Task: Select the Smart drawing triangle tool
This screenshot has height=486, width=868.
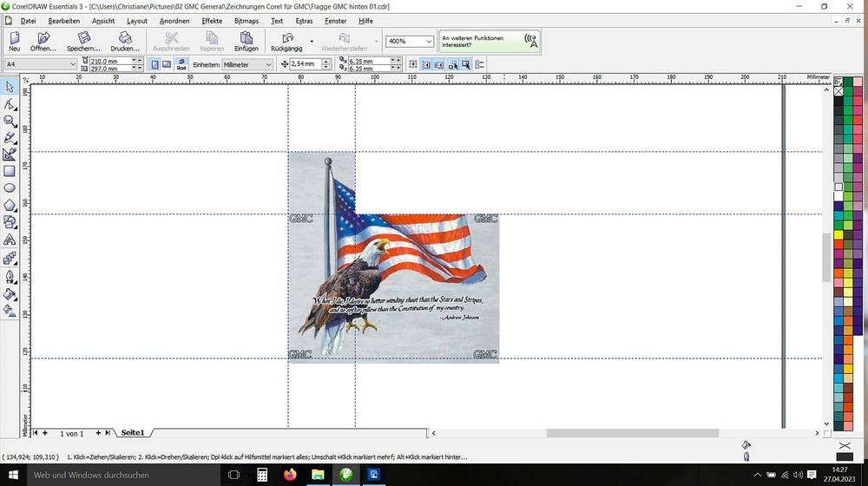Action: [10, 154]
